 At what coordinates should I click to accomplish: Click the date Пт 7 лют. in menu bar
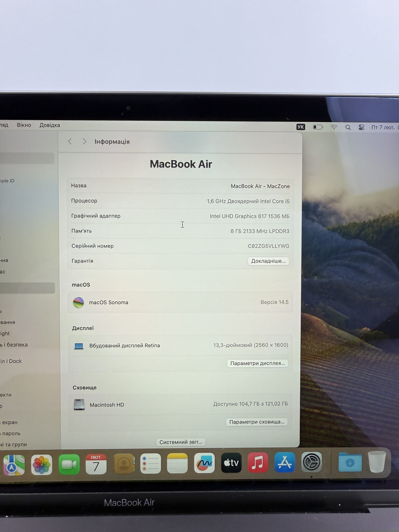pyautogui.click(x=383, y=127)
